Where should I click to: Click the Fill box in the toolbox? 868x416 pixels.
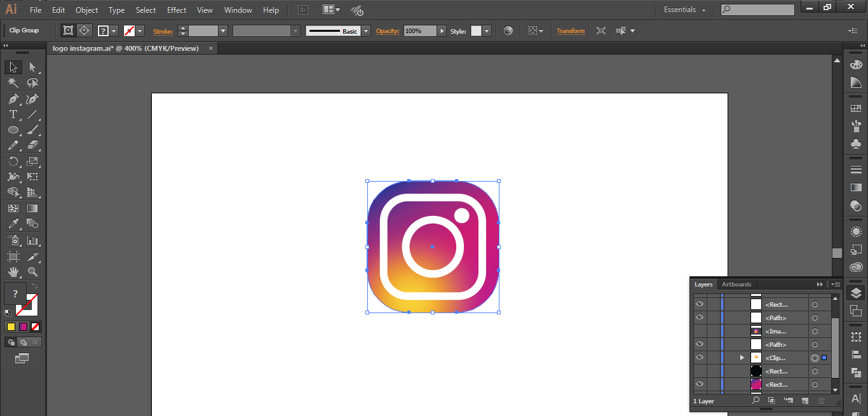coord(15,293)
